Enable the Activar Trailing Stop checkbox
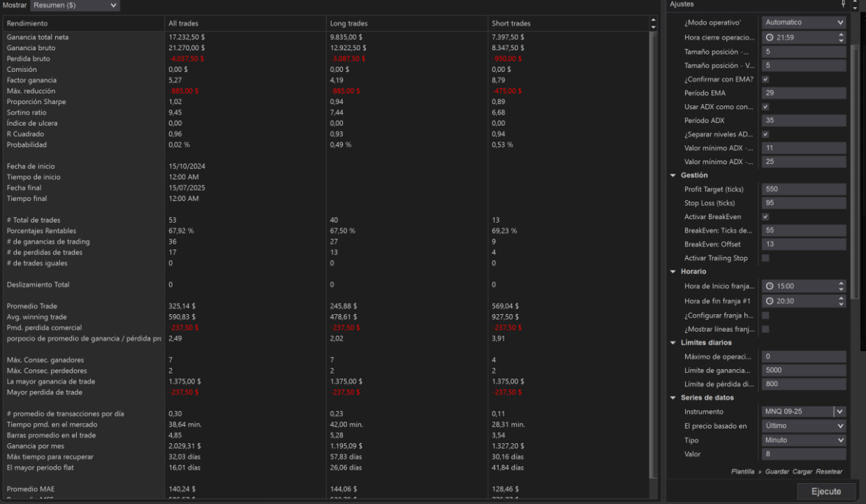The width and height of the screenshot is (866, 504). (x=765, y=258)
